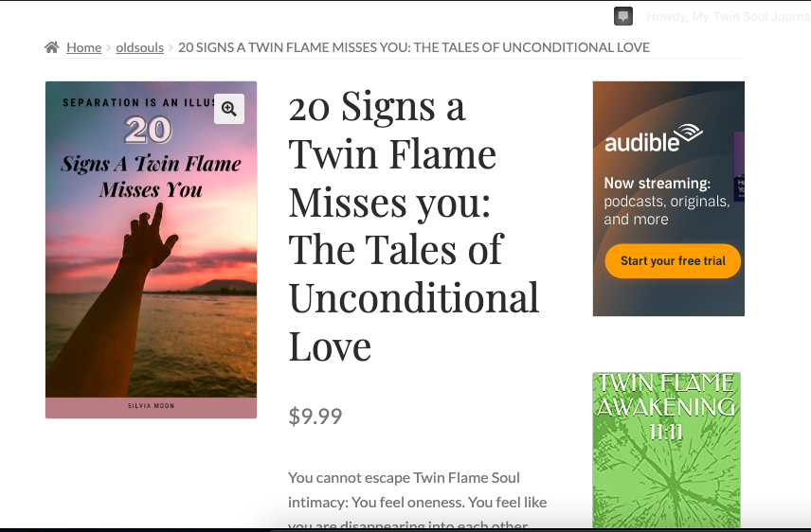The height and width of the screenshot is (532, 811).
Task: Click the zoom magnifier on the book cover
Action: pos(228,109)
